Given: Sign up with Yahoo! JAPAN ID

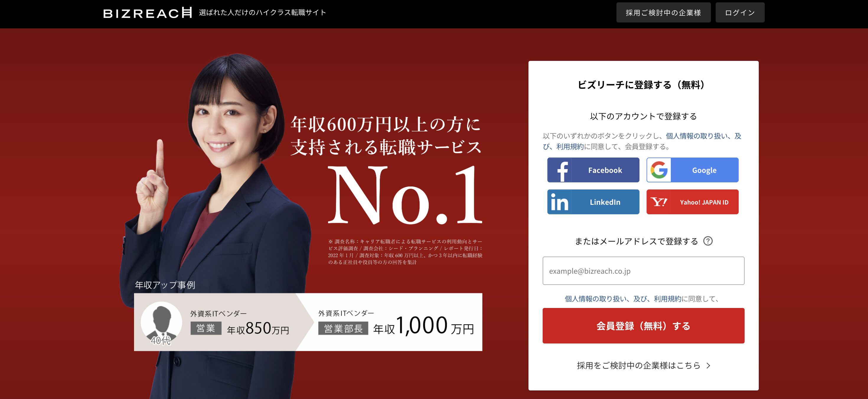Looking at the screenshot, I should coord(692,202).
